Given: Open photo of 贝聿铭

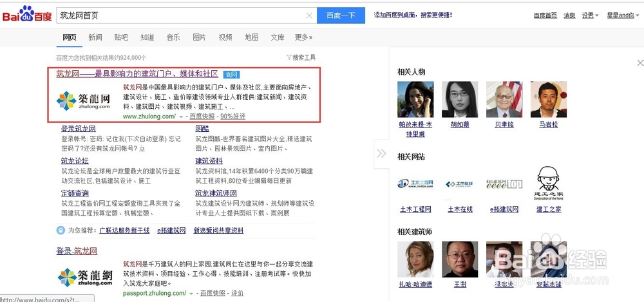Looking at the screenshot, I should click(x=504, y=99).
